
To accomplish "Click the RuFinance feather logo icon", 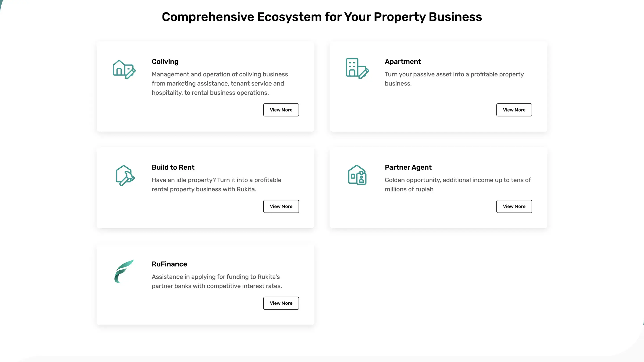I will tap(124, 271).
